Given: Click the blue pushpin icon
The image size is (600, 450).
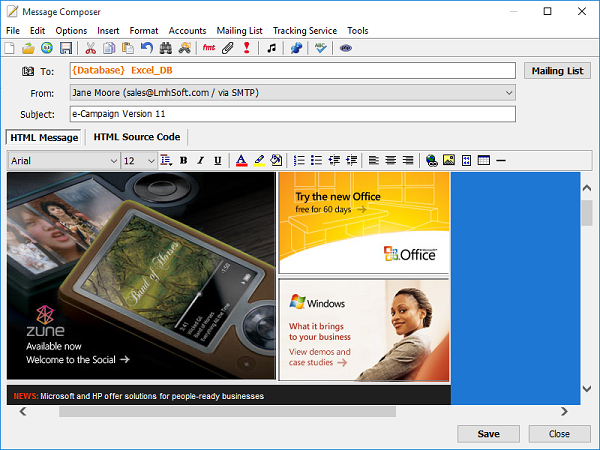Looking at the screenshot, I should pos(296,48).
